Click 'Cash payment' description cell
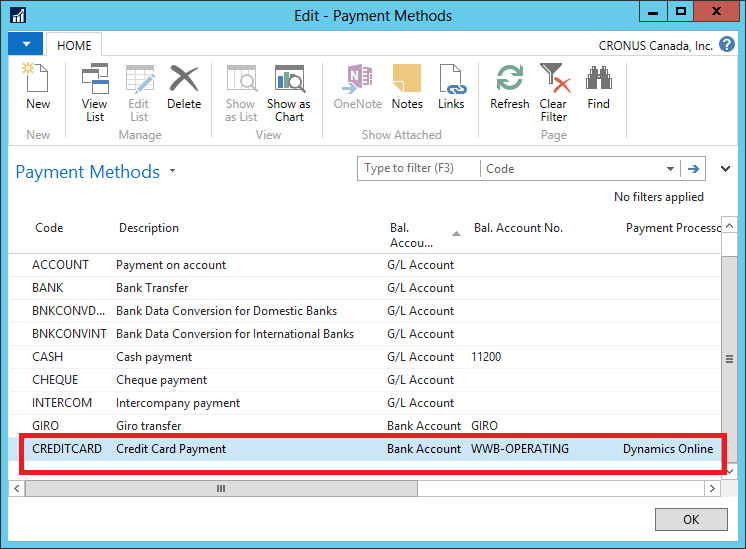Screen dimensions: 746x549 (154, 357)
